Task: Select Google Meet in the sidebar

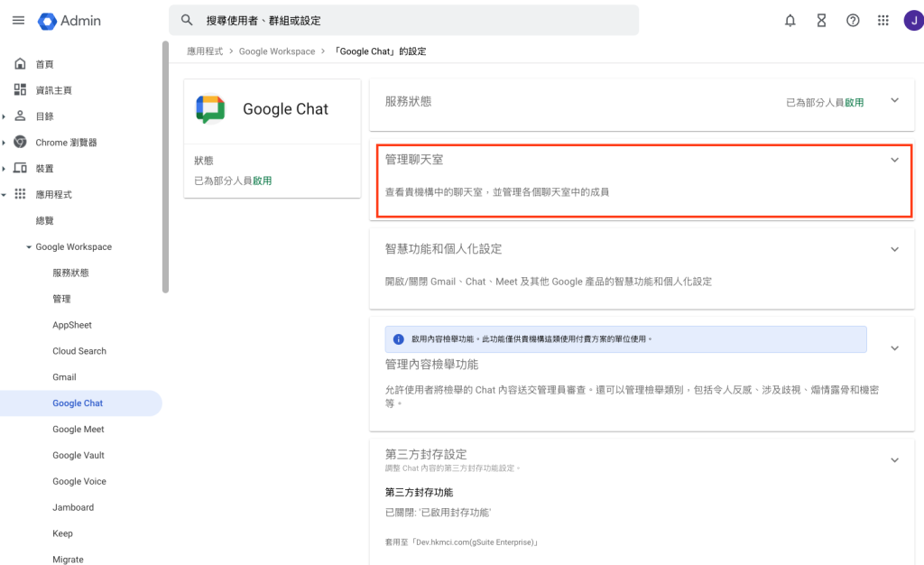Action: click(x=79, y=429)
